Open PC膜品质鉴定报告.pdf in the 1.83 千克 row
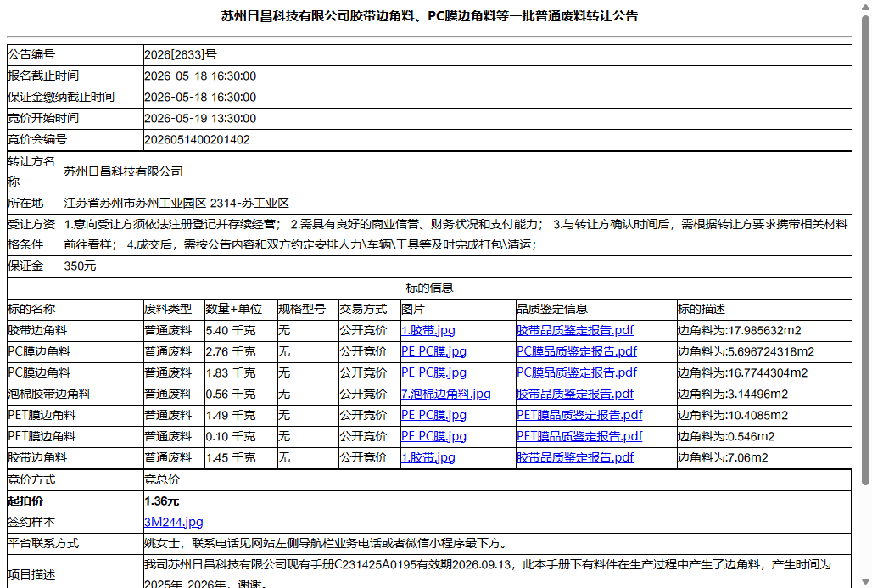The width and height of the screenshot is (872, 588). (x=576, y=372)
